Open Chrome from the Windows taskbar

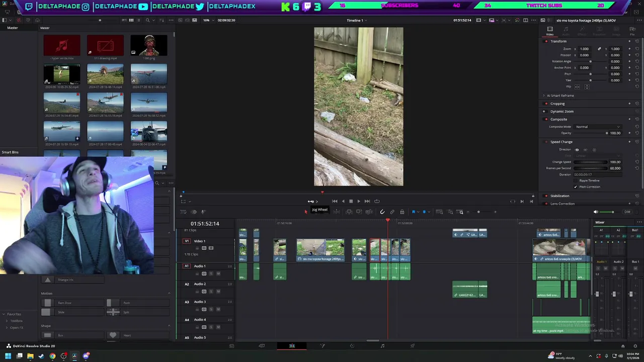[52, 356]
